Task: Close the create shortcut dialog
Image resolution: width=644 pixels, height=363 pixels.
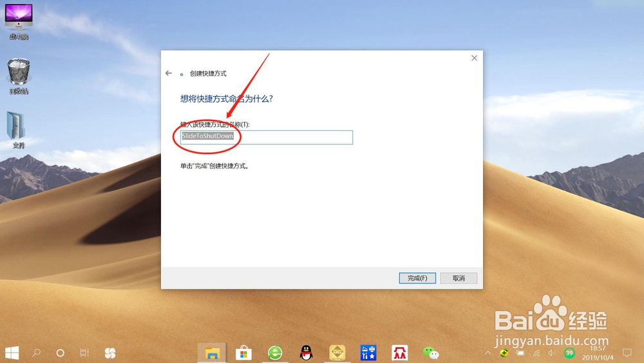Action: click(x=475, y=58)
